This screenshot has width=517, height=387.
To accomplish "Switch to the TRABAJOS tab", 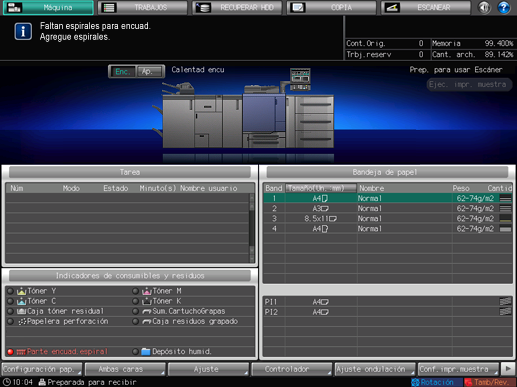I will 143,7.
